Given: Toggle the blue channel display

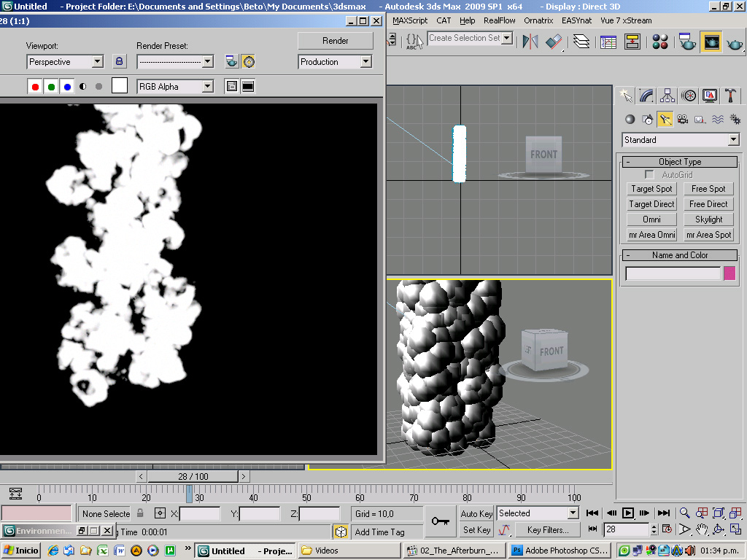Looking at the screenshot, I should pos(67,87).
